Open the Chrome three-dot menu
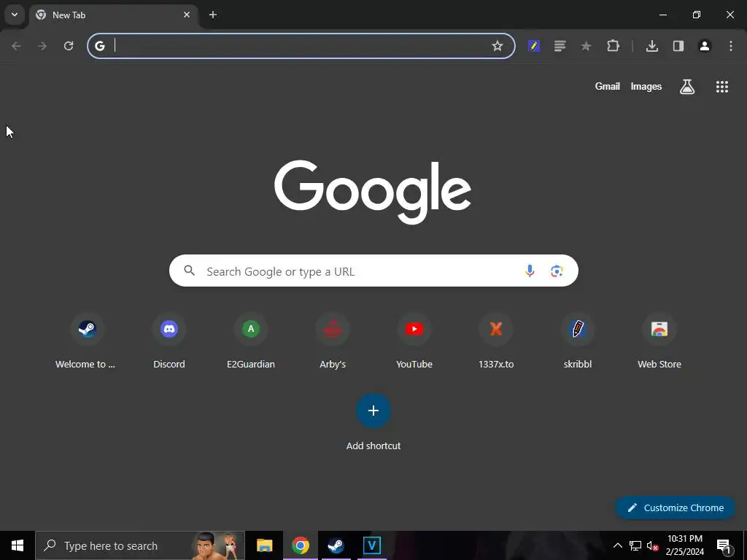Image resolution: width=747 pixels, height=560 pixels. tap(731, 46)
